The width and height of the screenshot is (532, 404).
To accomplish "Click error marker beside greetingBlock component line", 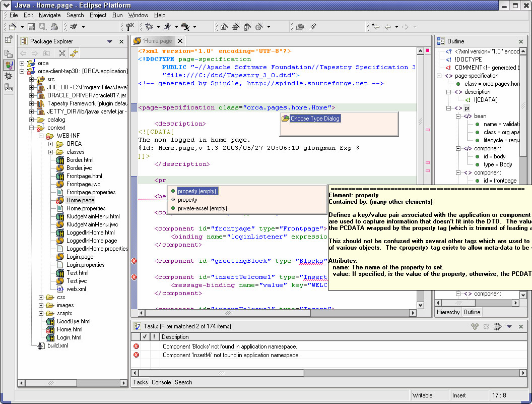I will [135, 261].
